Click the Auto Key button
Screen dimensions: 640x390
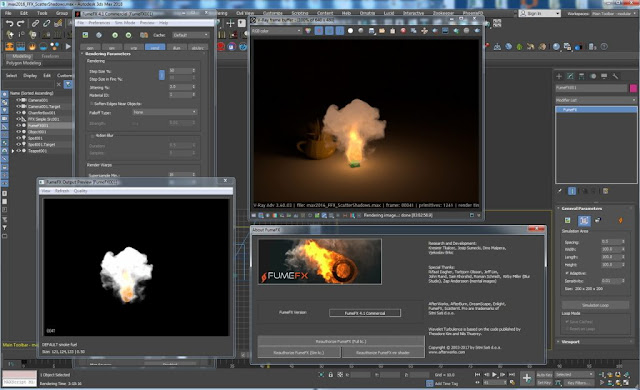[x=544, y=374]
